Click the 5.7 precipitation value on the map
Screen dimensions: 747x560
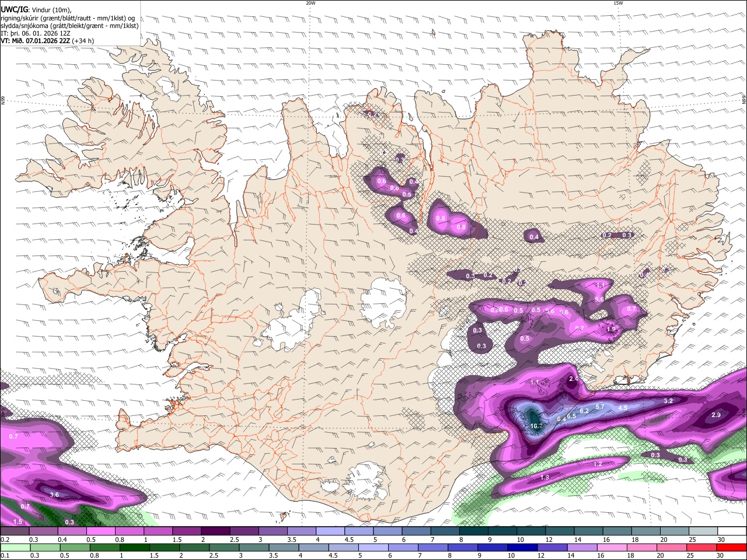pos(599,407)
